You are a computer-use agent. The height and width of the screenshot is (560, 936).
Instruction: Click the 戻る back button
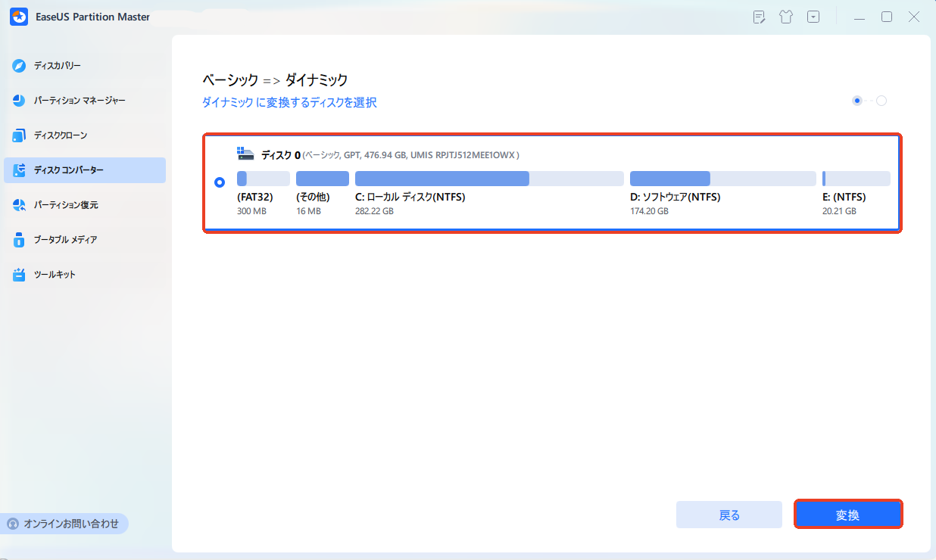(729, 515)
